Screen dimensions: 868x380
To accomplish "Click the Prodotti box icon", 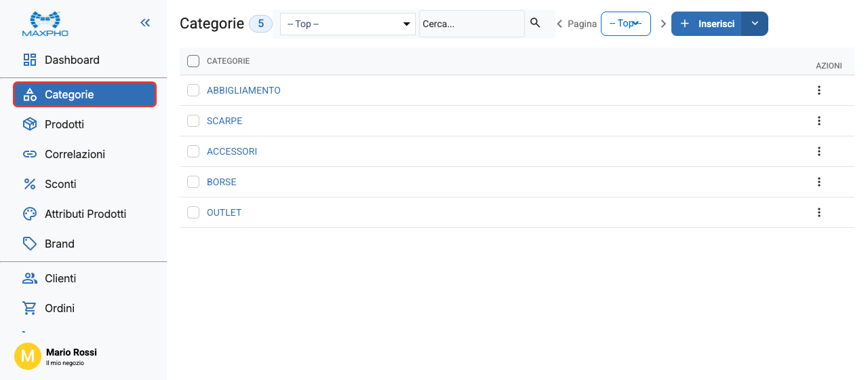I will [x=30, y=124].
